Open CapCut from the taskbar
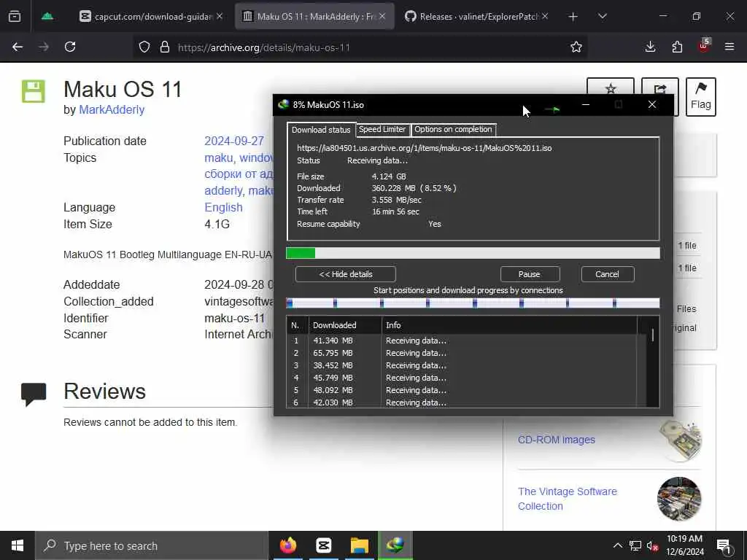The width and height of the screenshot is (747, 560). tap(323, 545)
